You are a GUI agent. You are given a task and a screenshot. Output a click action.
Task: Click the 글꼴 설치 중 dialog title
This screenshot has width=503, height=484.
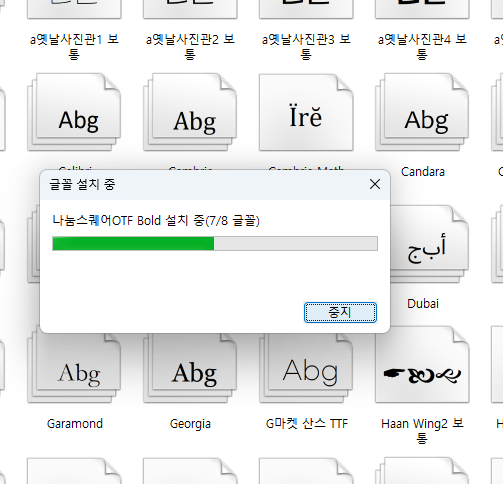tap(82, 184)
